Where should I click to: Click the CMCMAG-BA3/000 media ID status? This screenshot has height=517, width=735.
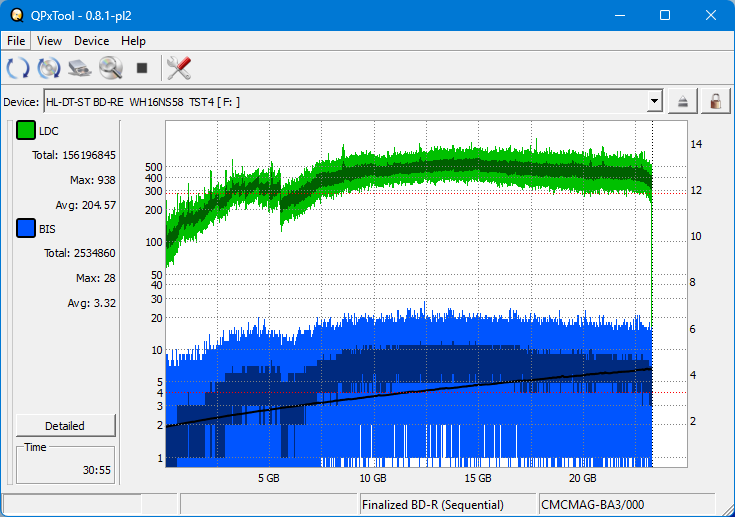[x=592, y=505]
